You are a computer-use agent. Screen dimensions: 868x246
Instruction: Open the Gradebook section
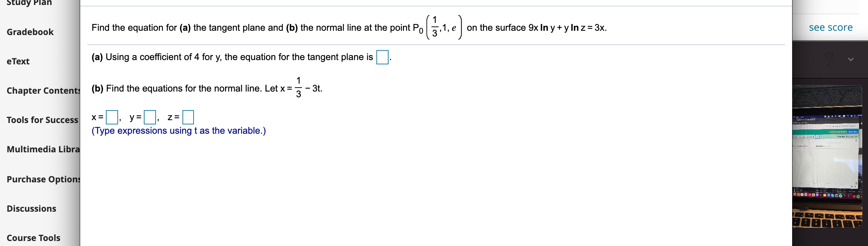click(x=30, y=32)
